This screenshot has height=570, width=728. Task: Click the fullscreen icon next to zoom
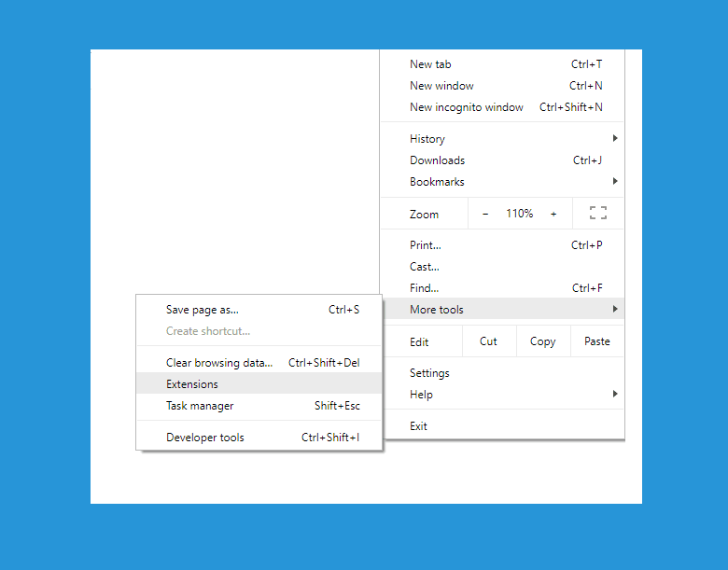click(598, 213)
